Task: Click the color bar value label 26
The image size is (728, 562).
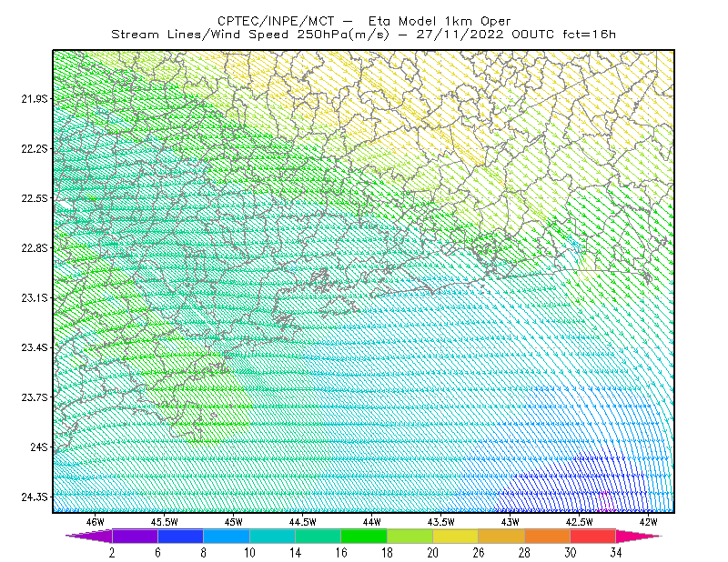Action: pyautogui.click(x=479, y=553)
